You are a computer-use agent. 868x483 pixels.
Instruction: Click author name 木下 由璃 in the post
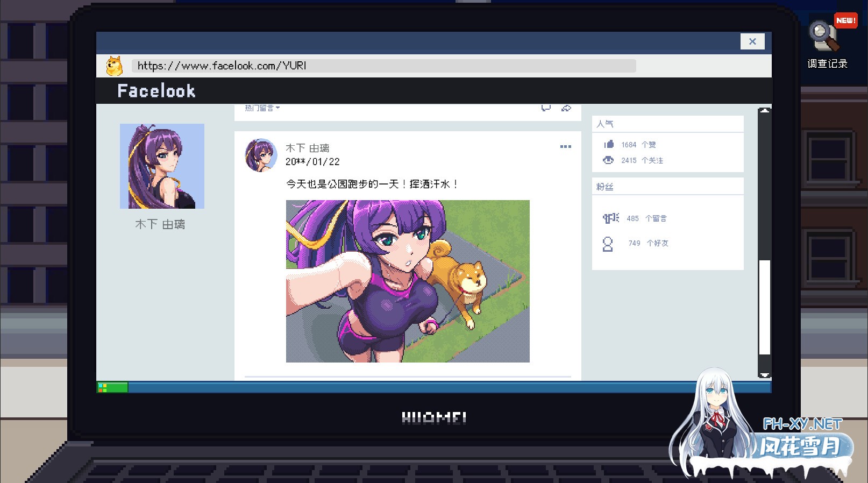click(307, 148)
